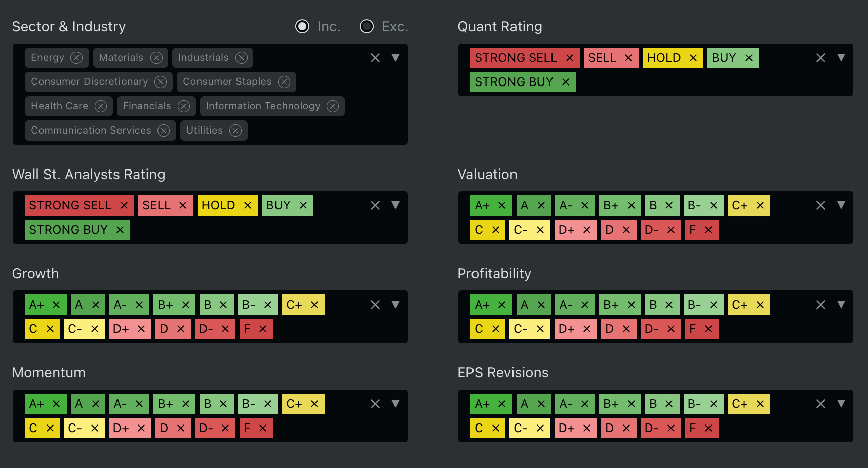Expand the Sector & Industry dropdown

coord(396,58)
